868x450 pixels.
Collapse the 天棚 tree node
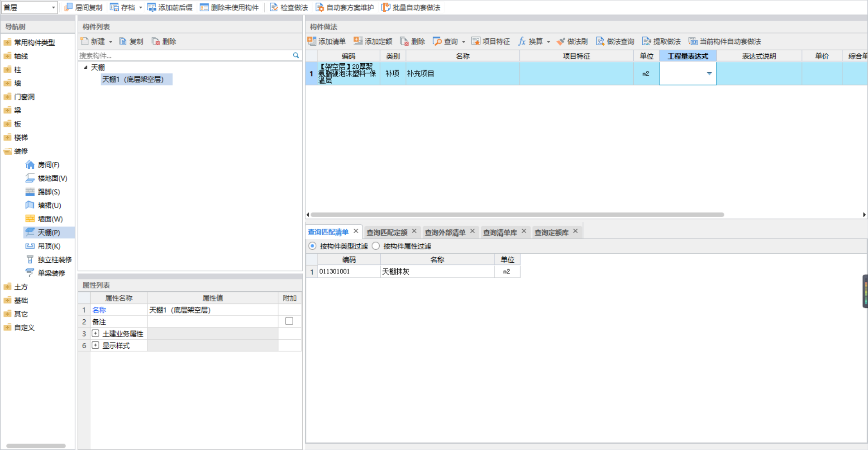click(x=86, y=67)
